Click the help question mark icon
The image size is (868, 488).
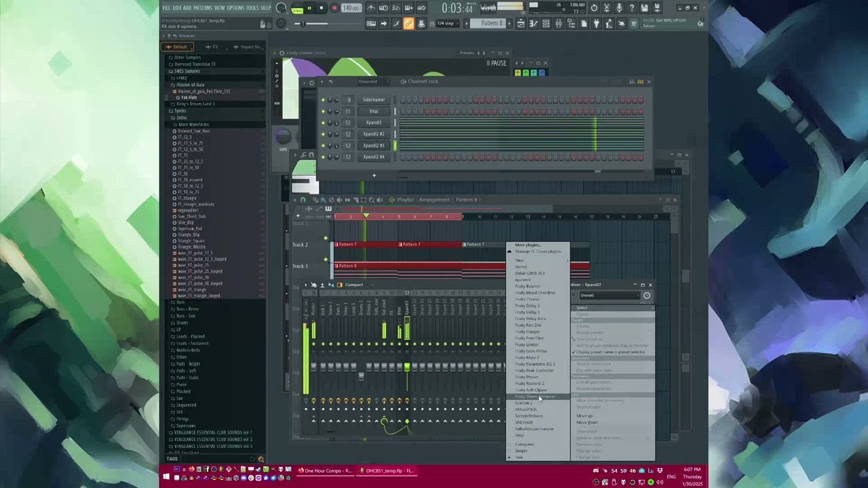[x=632, y=8]
